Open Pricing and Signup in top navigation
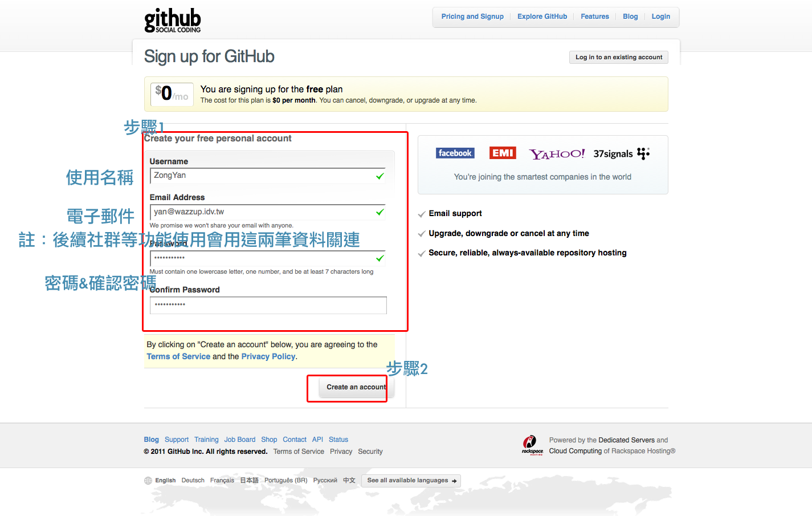Viewport: 812px width, 516px height. pos(472,17)
